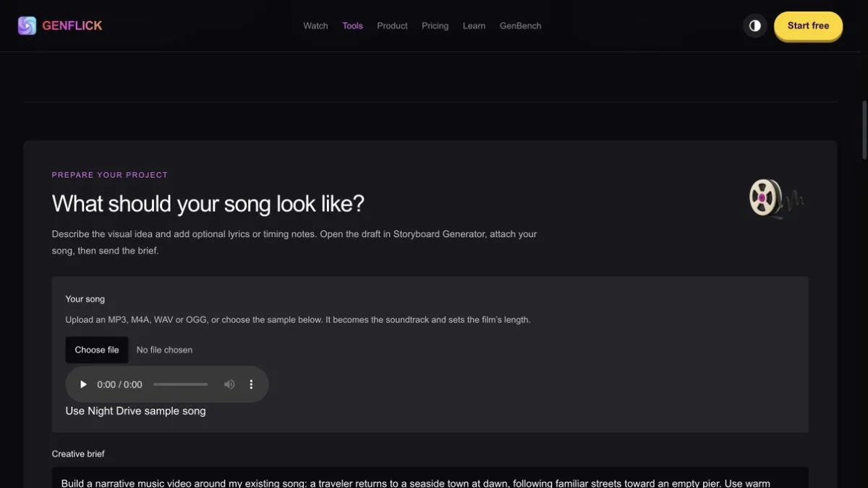Click the 'Creative brief' label
Image resolution: width=868 pixels, height=488 pixels.
click(x=78, y=454)
